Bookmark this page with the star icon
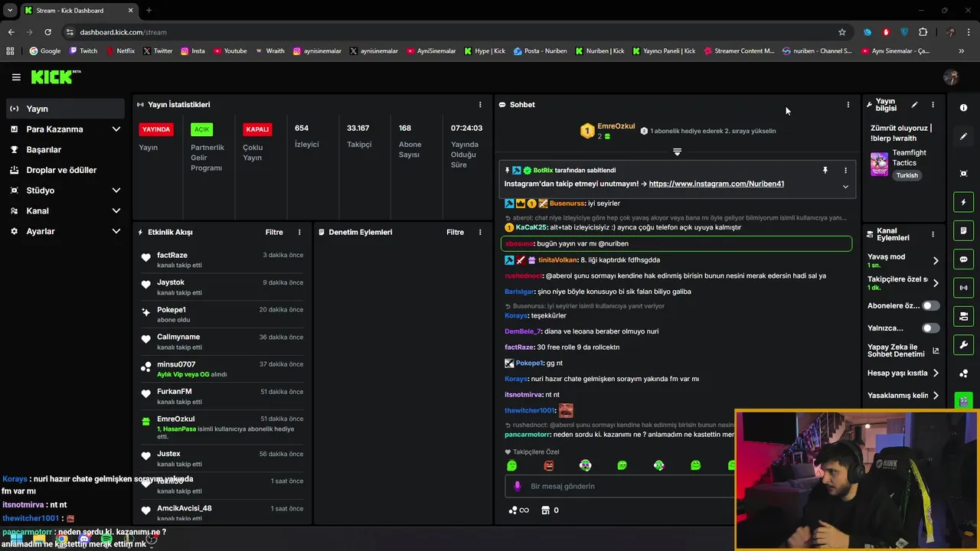The image size is (980, 551). point(842,32)
